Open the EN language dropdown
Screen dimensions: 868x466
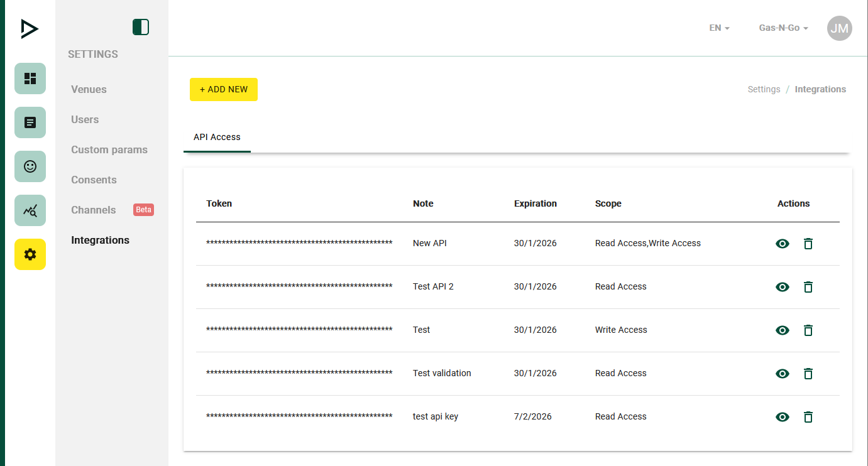click(x=719, y=28)
